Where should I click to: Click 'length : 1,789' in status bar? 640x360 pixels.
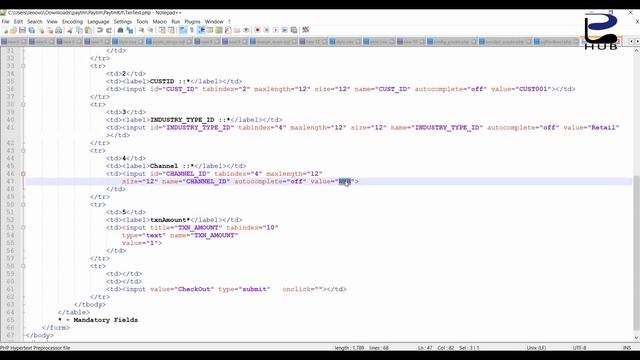coord(349,348)
